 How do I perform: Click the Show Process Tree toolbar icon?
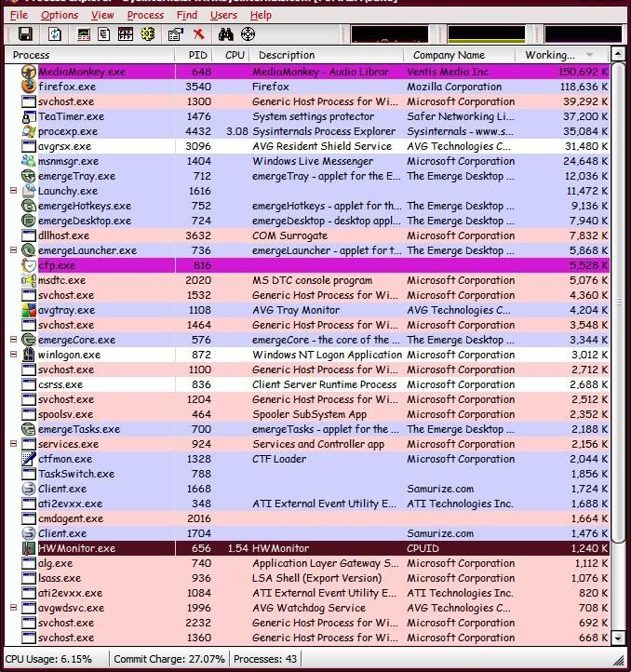[105, 34]
